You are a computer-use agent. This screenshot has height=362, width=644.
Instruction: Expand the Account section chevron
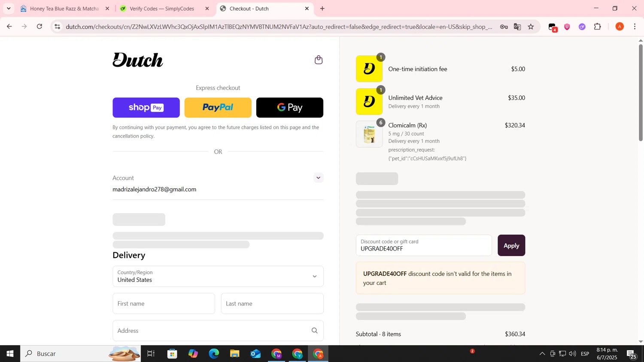coord(318,178)
